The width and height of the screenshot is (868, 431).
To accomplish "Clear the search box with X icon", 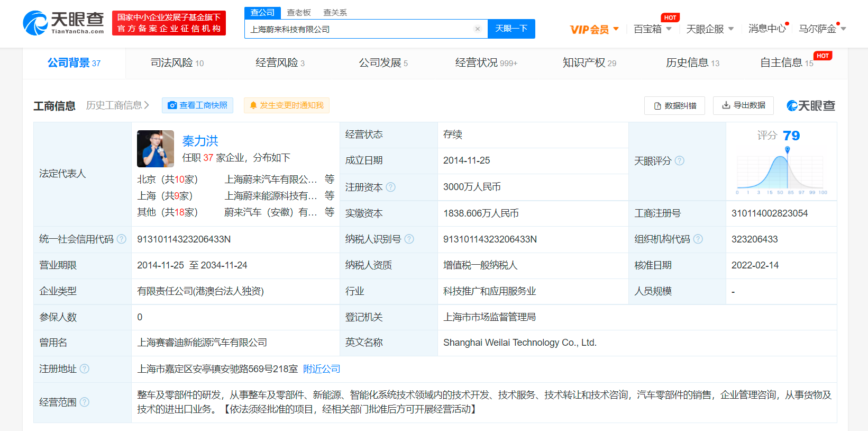I will point(478,29).
